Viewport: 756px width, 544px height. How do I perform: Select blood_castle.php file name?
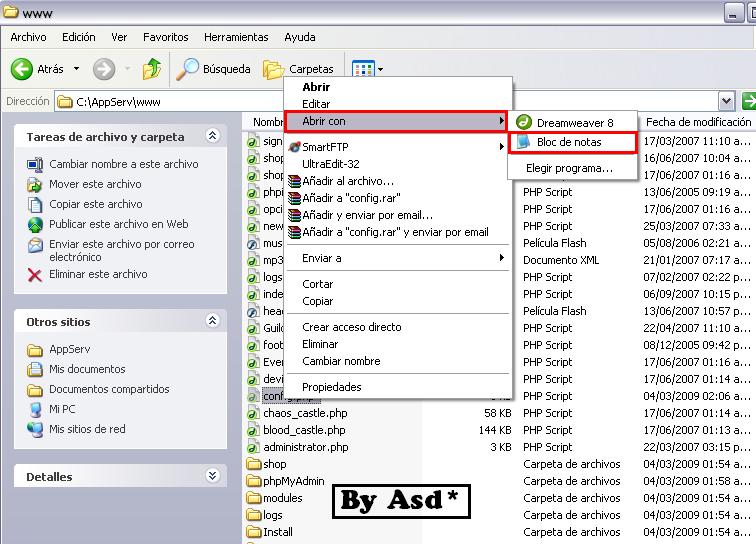click(x=304, y=430)
